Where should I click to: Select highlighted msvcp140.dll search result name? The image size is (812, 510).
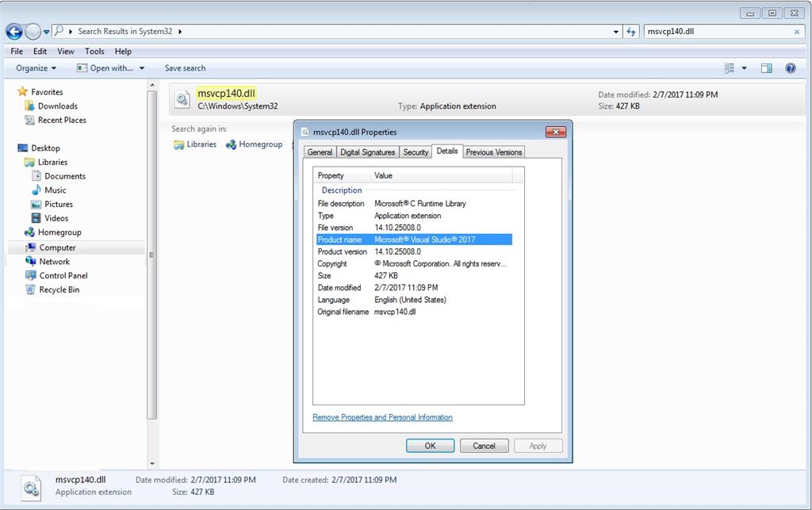(x=226, y=94)
